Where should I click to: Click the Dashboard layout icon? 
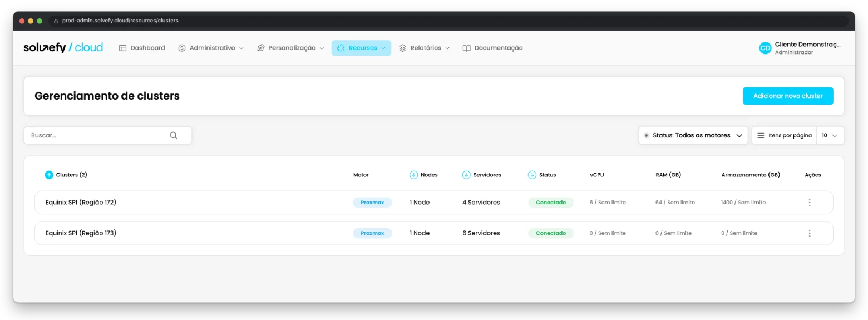(x=123, y=48)
